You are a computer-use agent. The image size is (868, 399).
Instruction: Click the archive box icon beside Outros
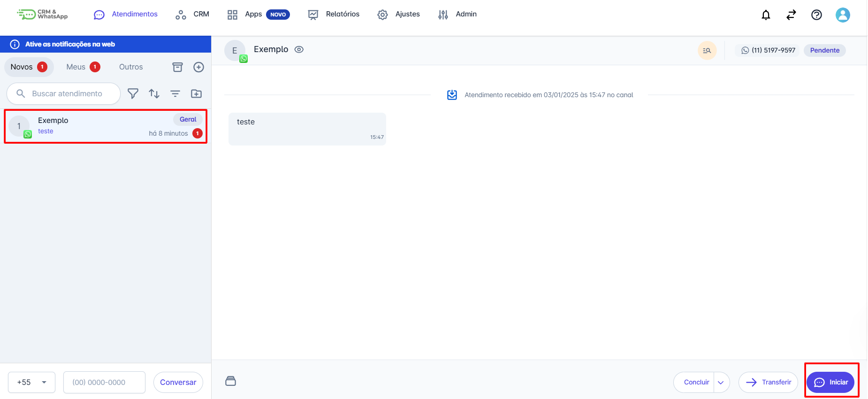tap(177, 67)
